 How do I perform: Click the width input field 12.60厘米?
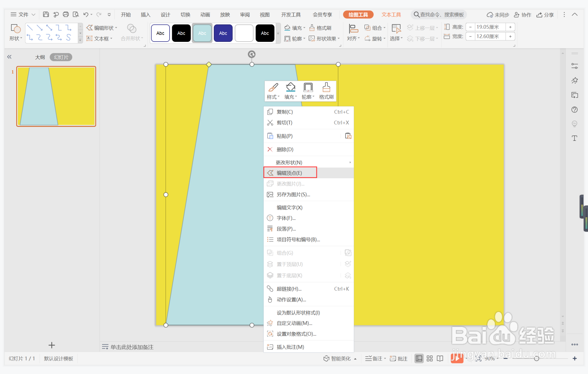click(490, 37)
